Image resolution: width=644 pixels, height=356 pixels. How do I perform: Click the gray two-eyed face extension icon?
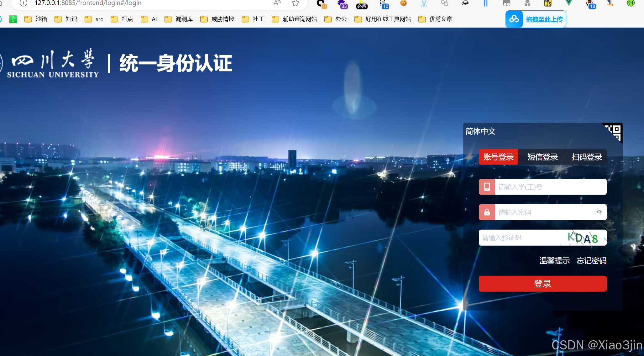coord(507,3)
